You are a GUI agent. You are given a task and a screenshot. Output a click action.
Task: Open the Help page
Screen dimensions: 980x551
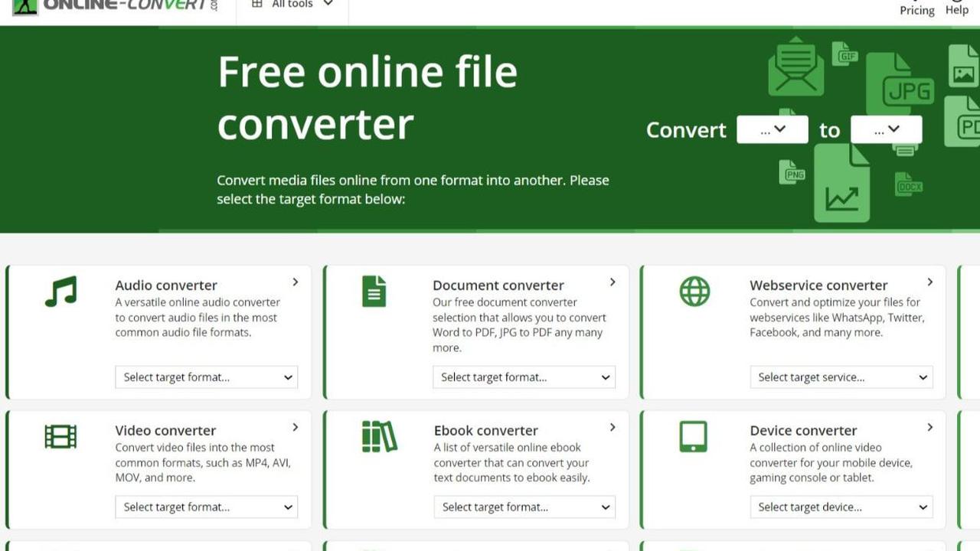point(957,8)
